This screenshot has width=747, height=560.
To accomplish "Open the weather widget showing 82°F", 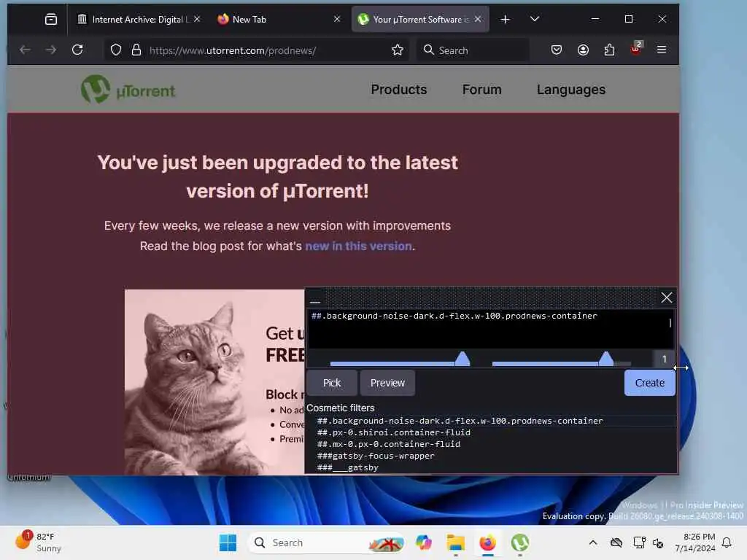I will [38, 542].
